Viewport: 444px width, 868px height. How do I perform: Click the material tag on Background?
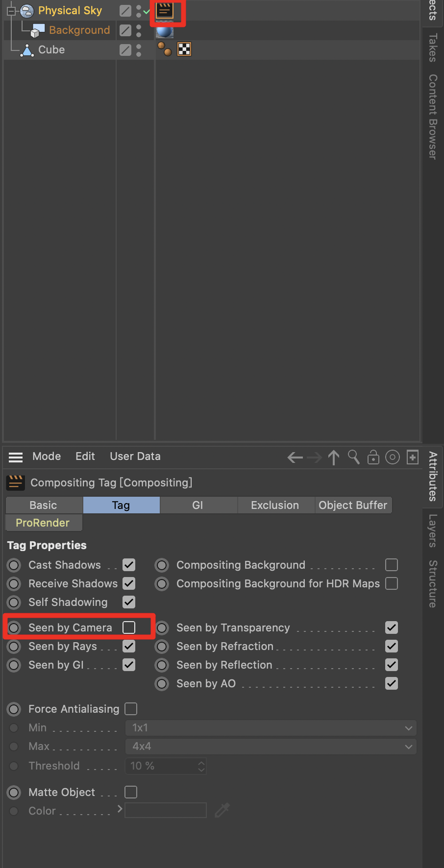[x=165, y=31]
